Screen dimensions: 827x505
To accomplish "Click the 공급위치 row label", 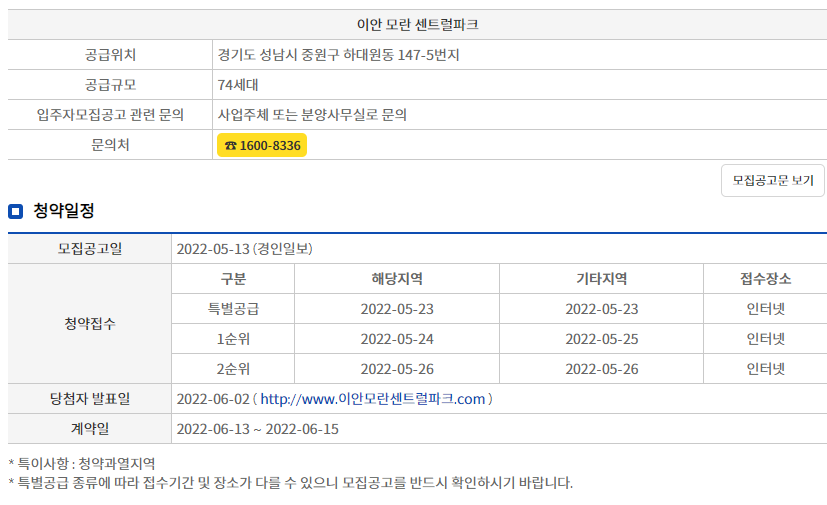I will (x=110, y=55).
